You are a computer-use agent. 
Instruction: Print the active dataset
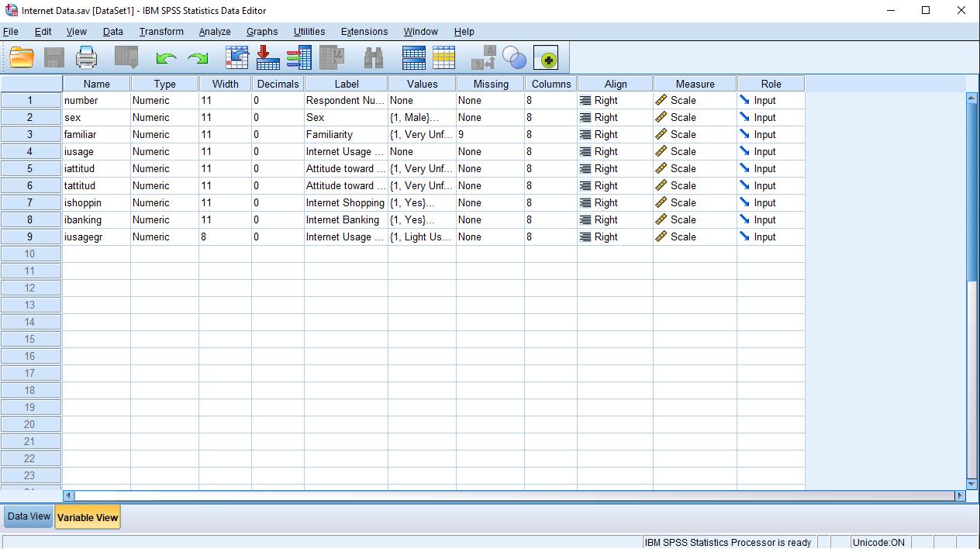tap(86, 57)
